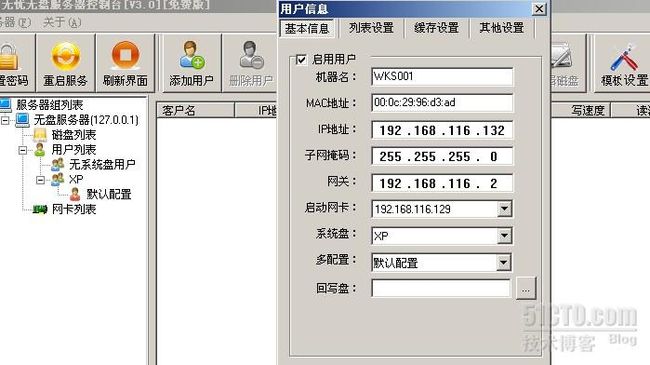Click the 机器名 input field
The width and height of the screenshot is (650, 365).
click(x=442, y=76)
